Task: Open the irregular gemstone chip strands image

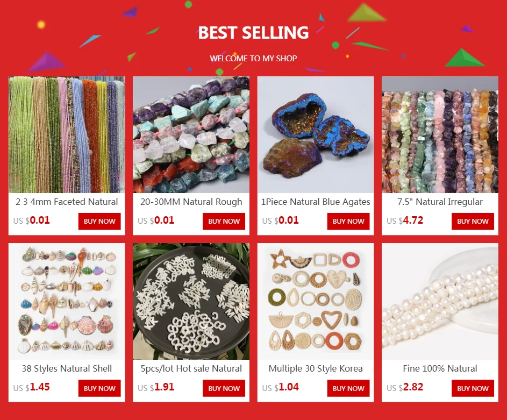Action: coord(440,134)
